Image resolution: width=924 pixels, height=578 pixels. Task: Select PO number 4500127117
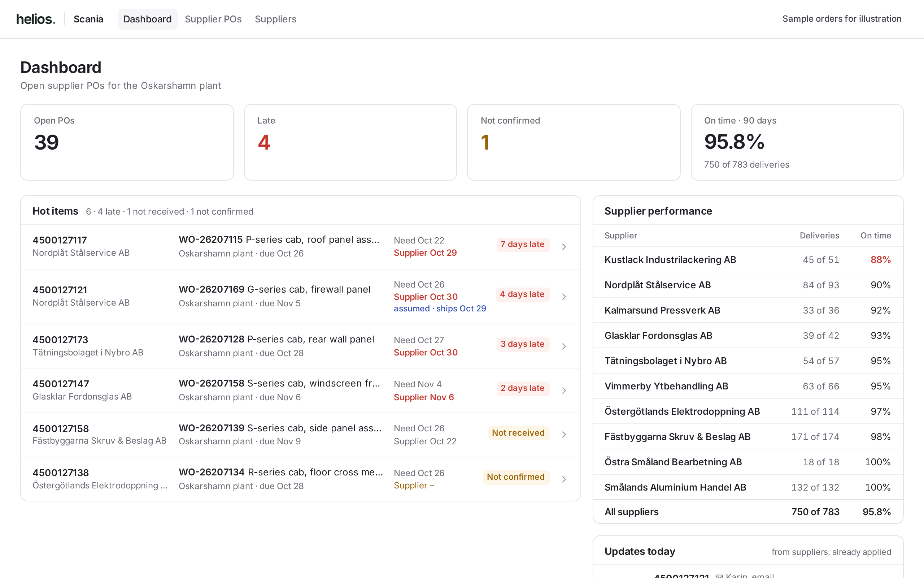(60, 240)
